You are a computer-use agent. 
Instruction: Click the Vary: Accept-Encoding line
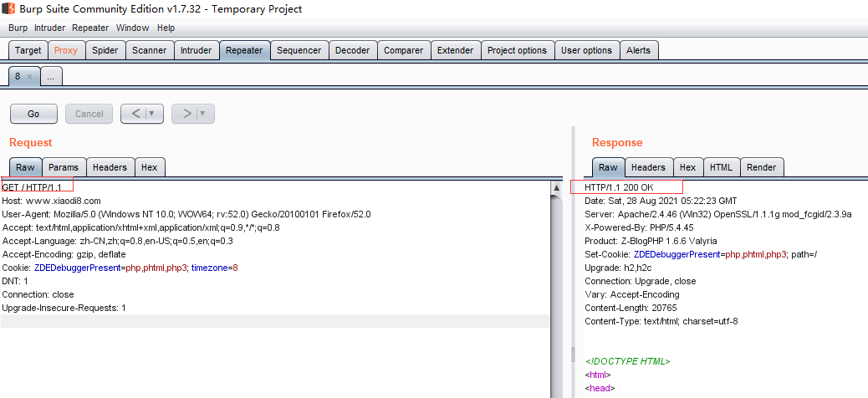click(631, 294)
